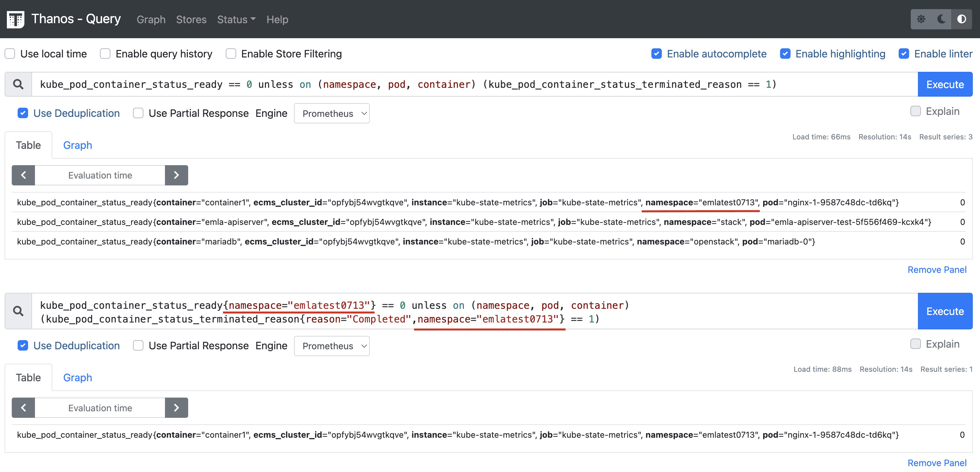
Task: Select the auto theme half-circle icon
Action: click(x=961, y=19)
